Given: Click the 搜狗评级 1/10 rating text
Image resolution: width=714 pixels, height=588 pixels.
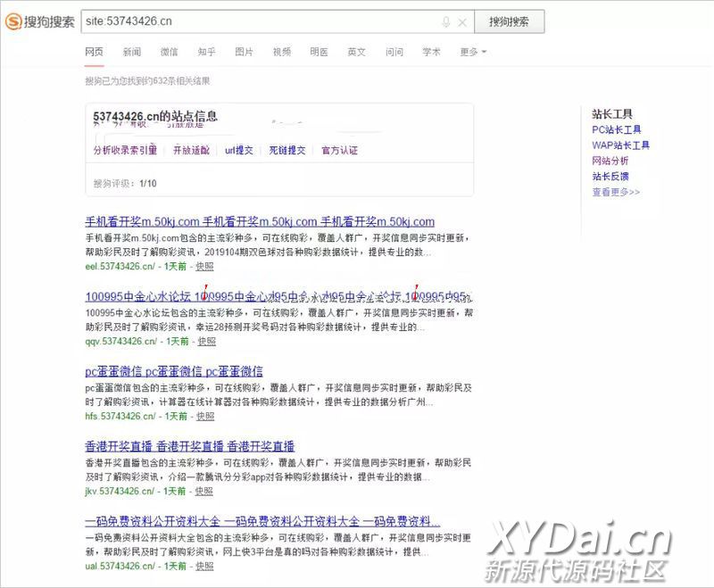Looking at the screenshot, I should click(125, 184).
